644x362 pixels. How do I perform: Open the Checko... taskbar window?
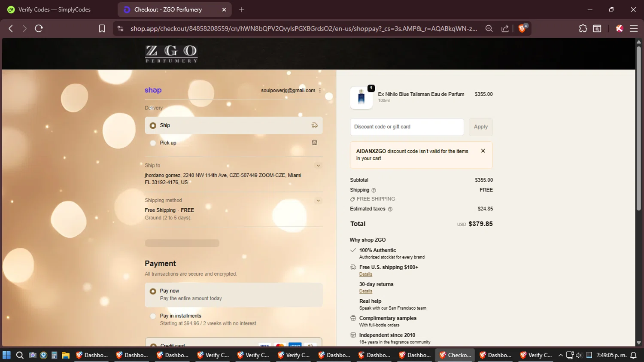click(x=455, y=355)
